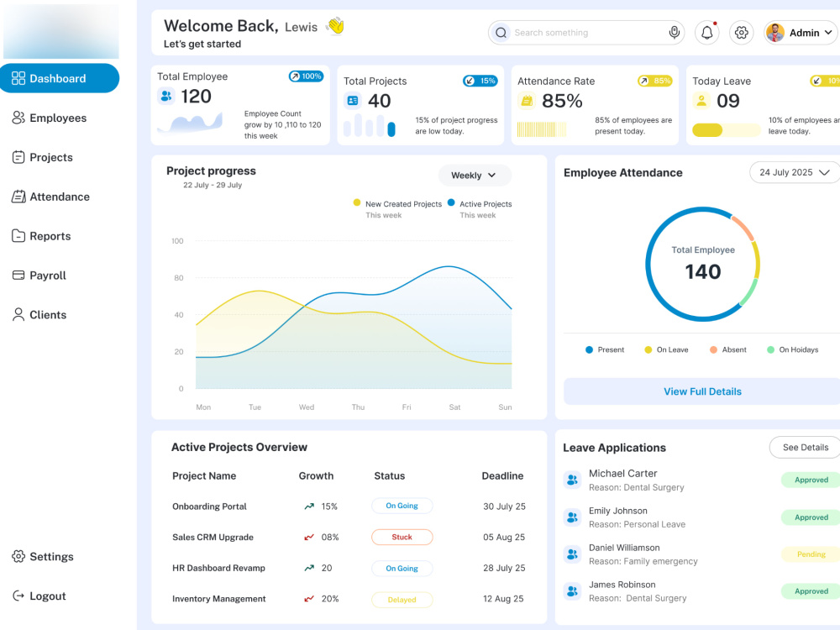This screenshot has width=840, height=630.
Task: Click the On Holidays green legend dot
Action: (770, 349)
